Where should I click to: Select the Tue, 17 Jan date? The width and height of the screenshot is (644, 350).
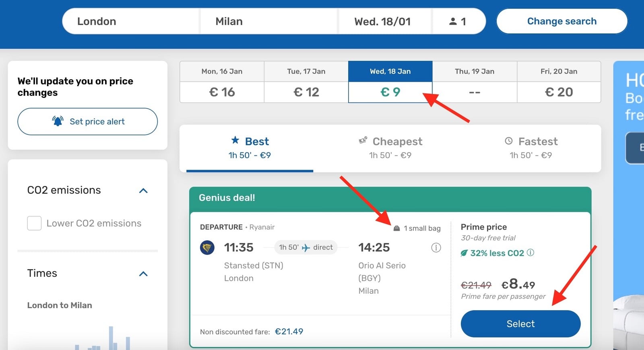tap(306, 82)
